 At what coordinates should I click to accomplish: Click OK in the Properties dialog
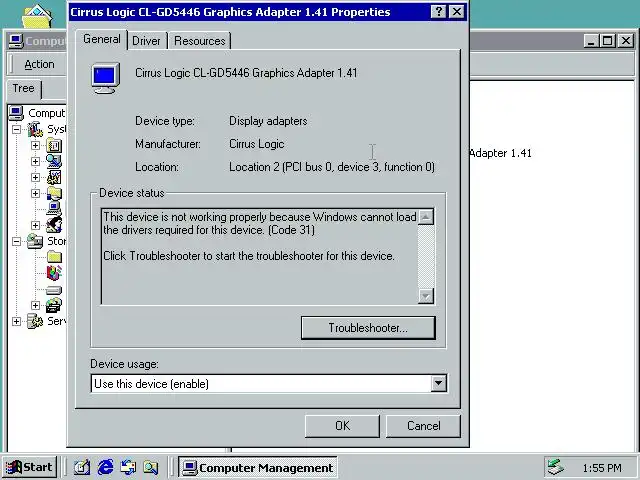click(342, 426)
